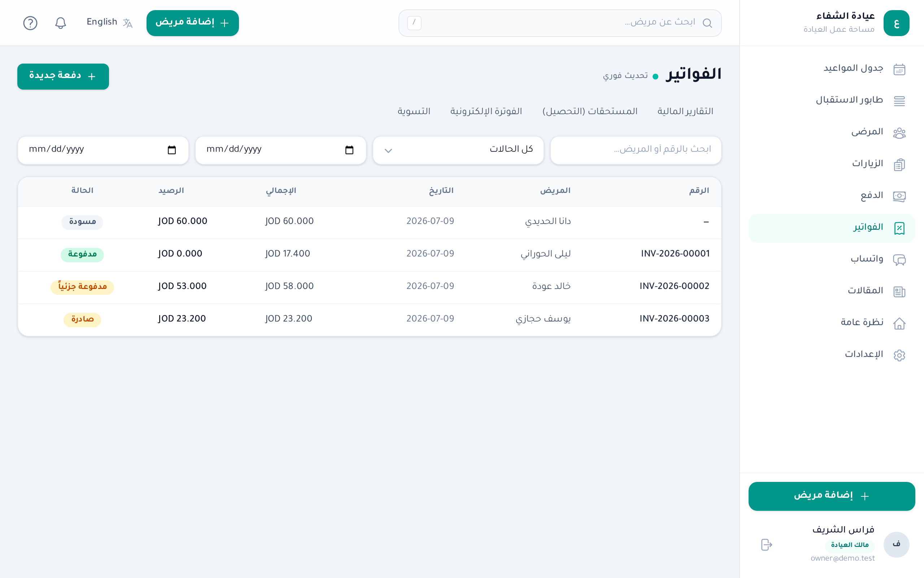Open invoice INV-2026-00002
The image size is (924, 578).
(674, 286)
